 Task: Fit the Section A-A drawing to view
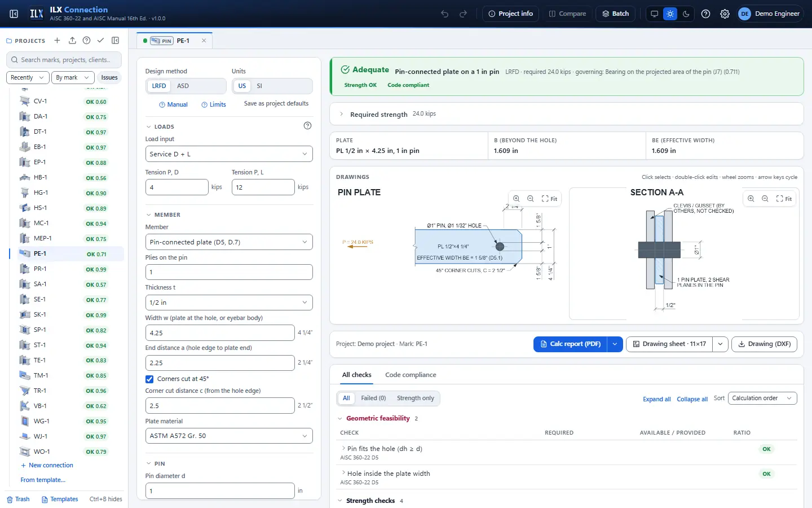[x=784, y=199]
